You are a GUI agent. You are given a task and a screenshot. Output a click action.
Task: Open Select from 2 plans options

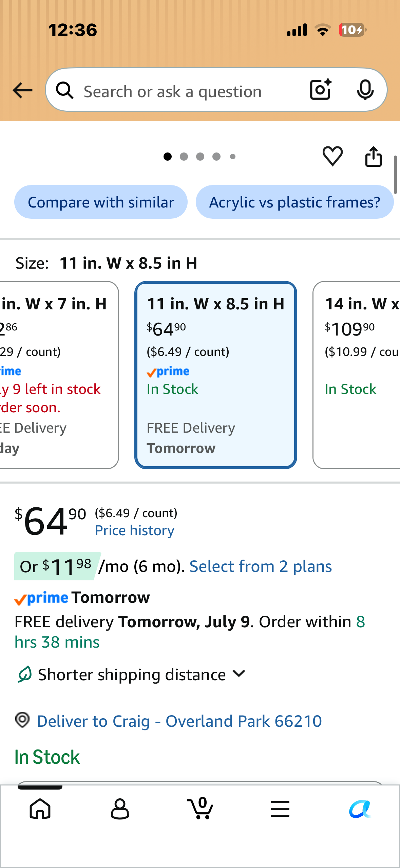point(261,566)
